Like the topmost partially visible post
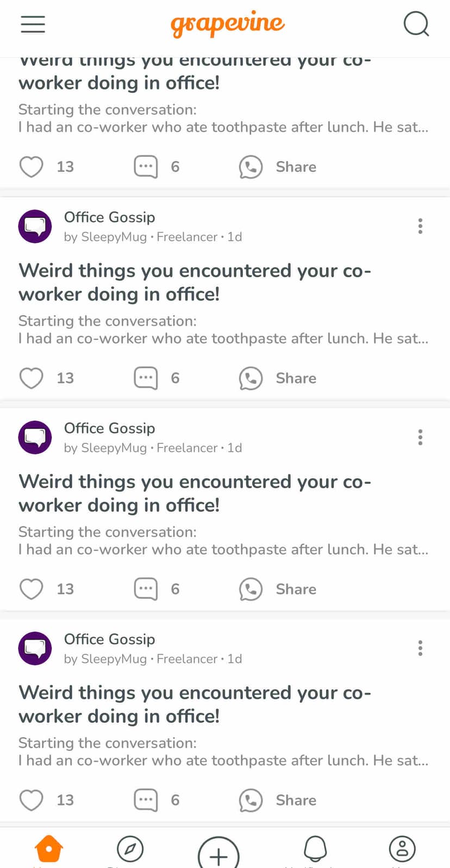Viewport: 450px width, 868px height. (x=32, y=166)
